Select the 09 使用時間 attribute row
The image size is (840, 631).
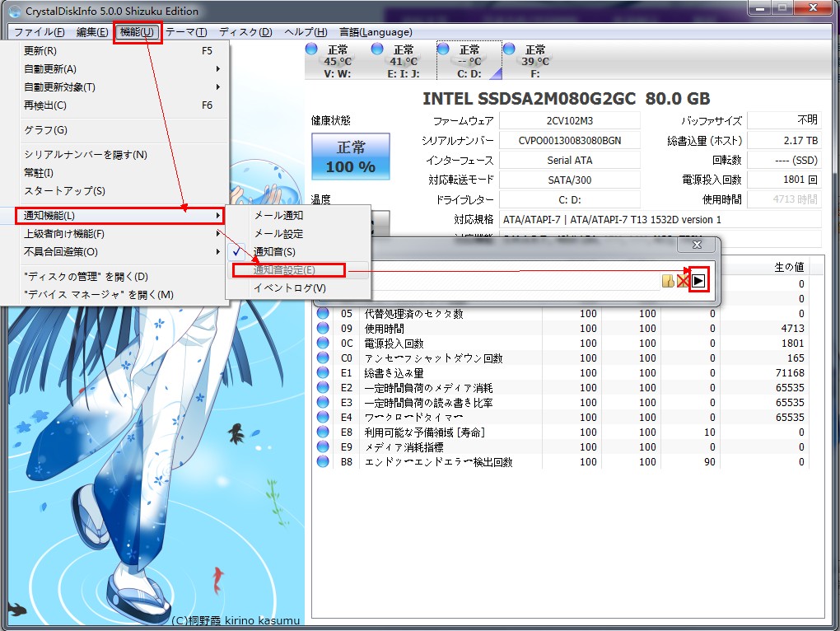pos(561,329)
